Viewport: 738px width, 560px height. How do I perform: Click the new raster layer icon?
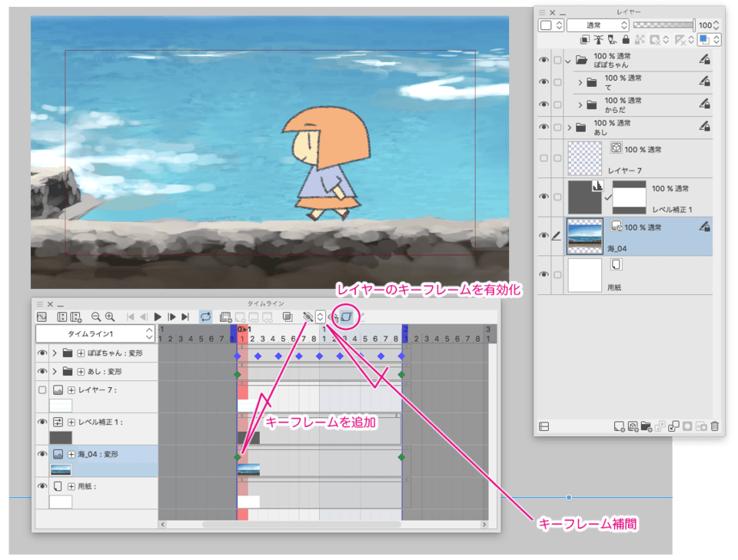click(x=620, y=426)
